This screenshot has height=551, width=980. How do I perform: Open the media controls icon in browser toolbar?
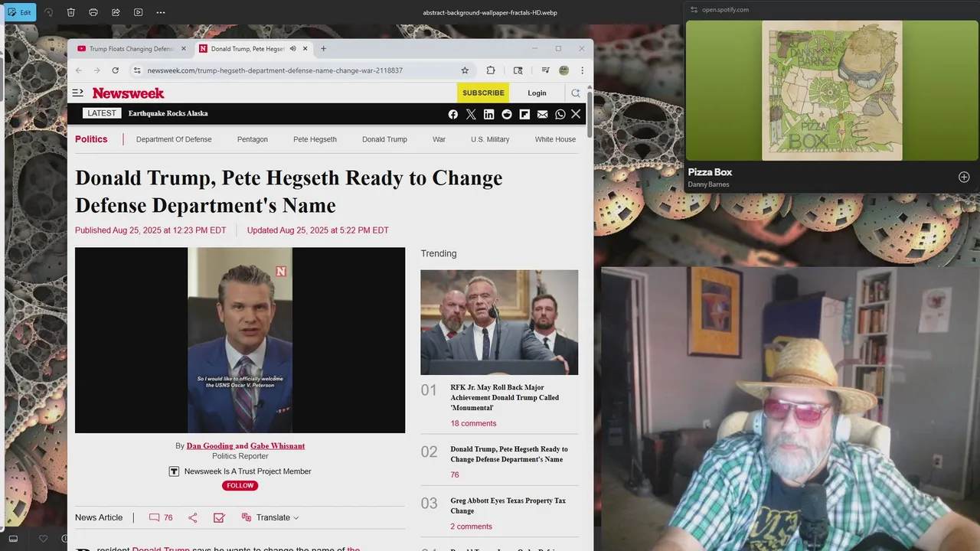point(545,70)
